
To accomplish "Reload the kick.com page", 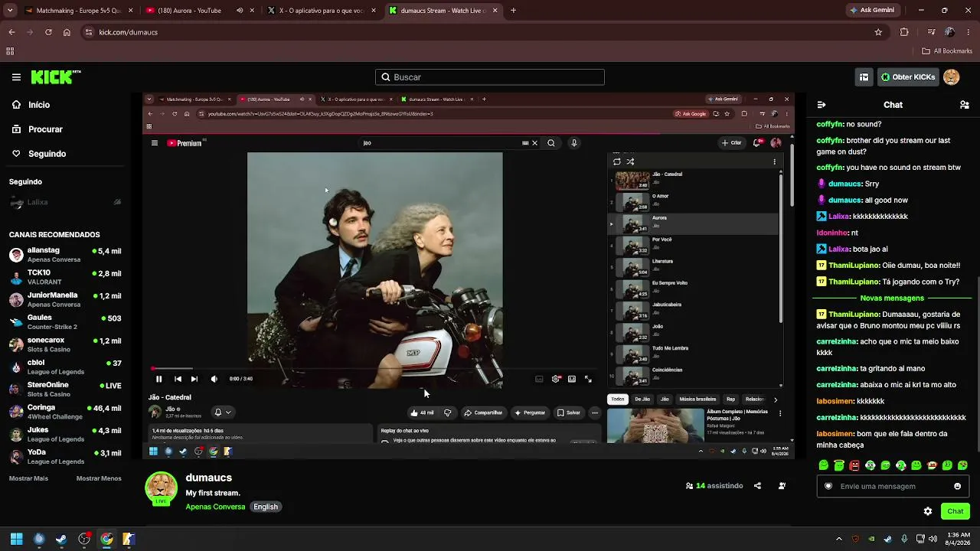I will [x=48, y=32].
